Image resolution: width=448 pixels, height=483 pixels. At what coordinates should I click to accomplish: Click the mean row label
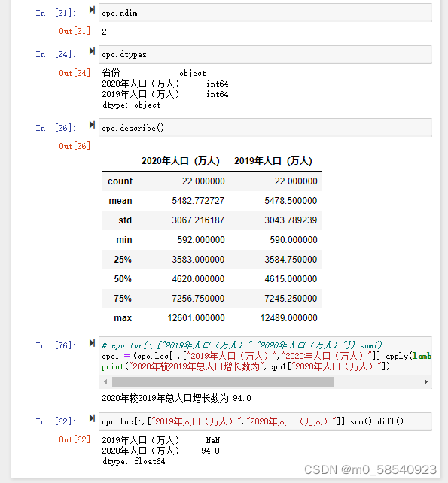click(120, 201)
